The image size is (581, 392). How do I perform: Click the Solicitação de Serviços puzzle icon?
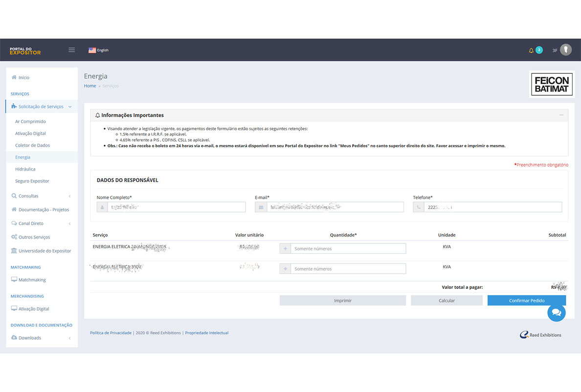tap(14, 106)
